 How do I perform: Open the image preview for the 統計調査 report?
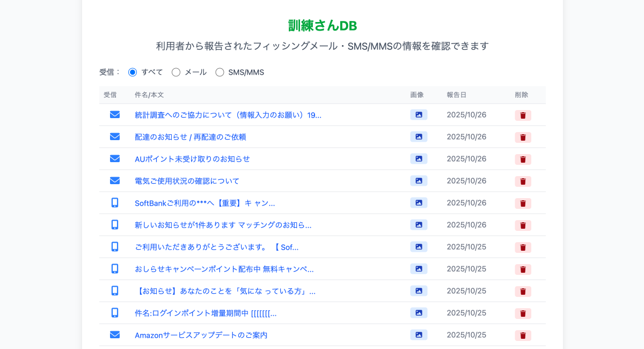tap(419, 114)
